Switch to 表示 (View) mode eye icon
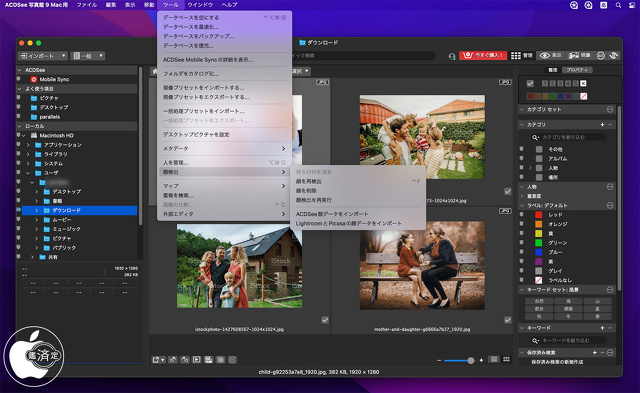Screen dimensions: 640x393 pos(545,56)
